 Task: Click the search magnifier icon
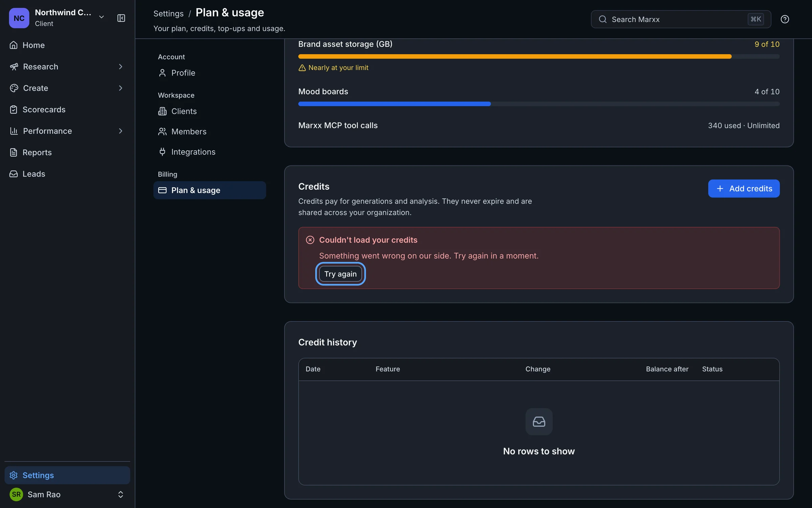click(603, 19)
